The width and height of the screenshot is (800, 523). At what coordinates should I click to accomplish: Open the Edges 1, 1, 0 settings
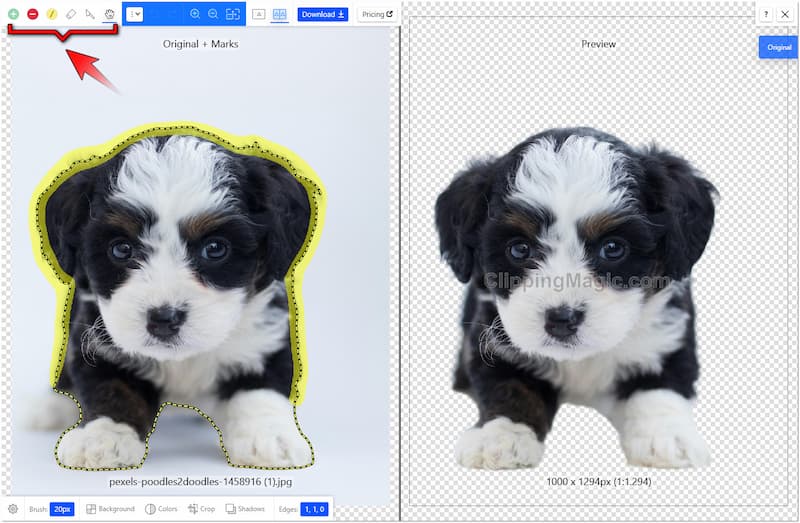tap(315, 509)
